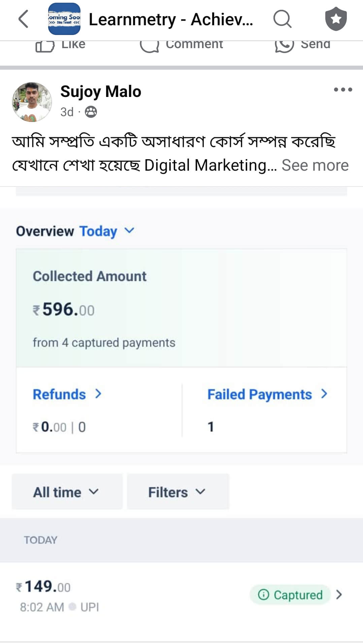Open the group search magnifier icon

click(x=282, y=19)
